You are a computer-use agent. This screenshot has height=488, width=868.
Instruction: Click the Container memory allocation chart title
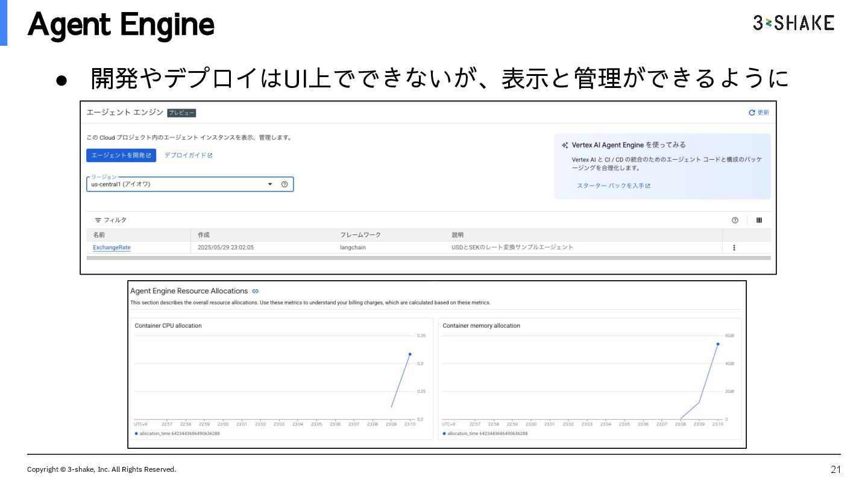coord(481,326)
